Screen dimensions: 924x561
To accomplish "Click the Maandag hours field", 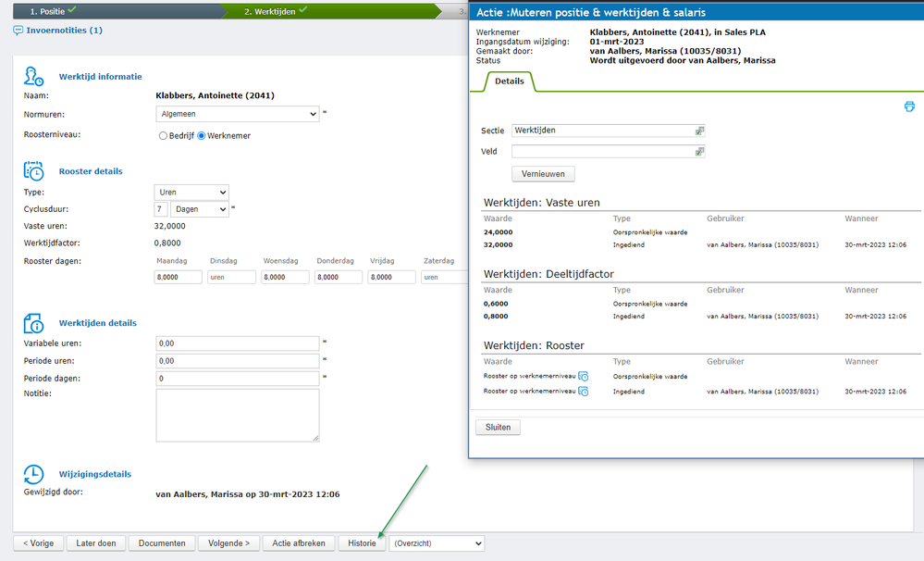I will [x=178, y=277].
